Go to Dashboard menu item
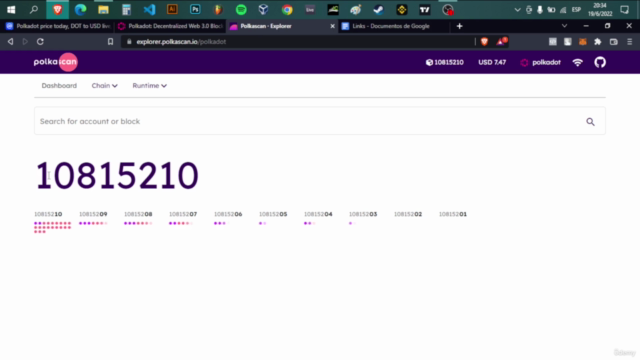This screenshot has height=360, width=640. [x=59, y=86]
